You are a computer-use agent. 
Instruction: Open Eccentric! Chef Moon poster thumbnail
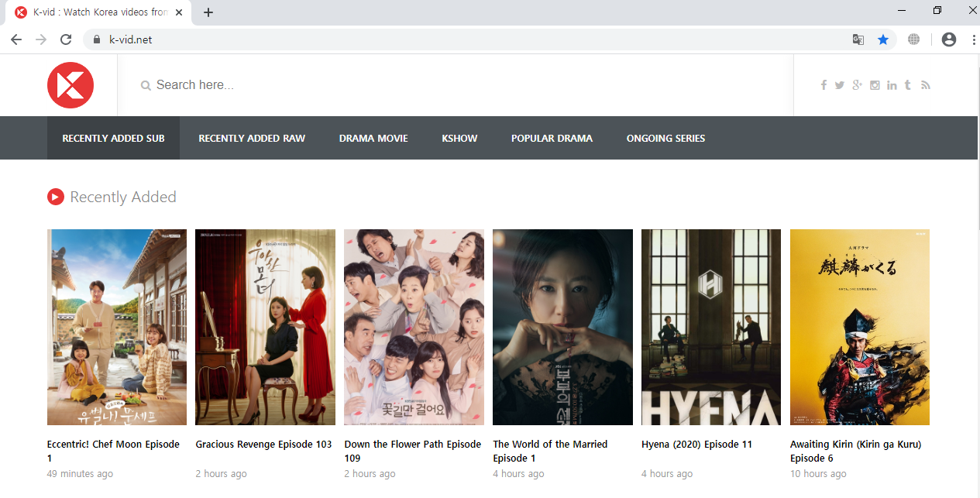[x=117, y=327]
